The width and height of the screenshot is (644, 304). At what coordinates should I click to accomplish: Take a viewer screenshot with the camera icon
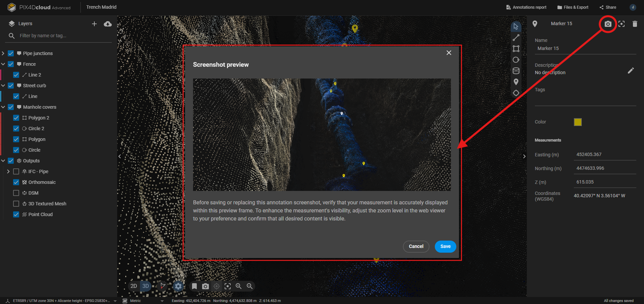coord(205,286)
